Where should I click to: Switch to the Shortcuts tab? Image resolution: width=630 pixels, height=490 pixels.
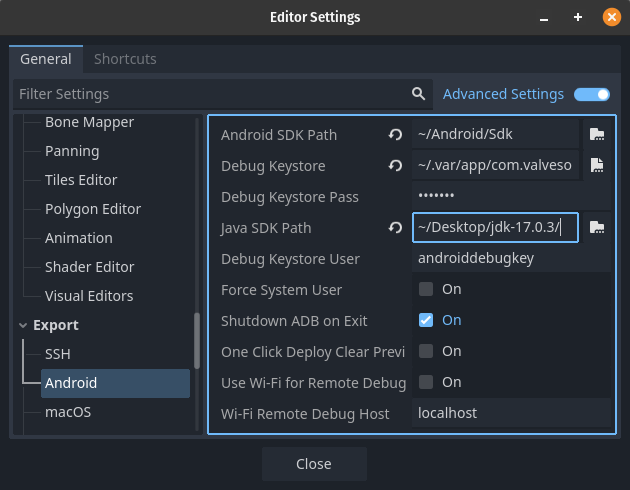(125, 59)
